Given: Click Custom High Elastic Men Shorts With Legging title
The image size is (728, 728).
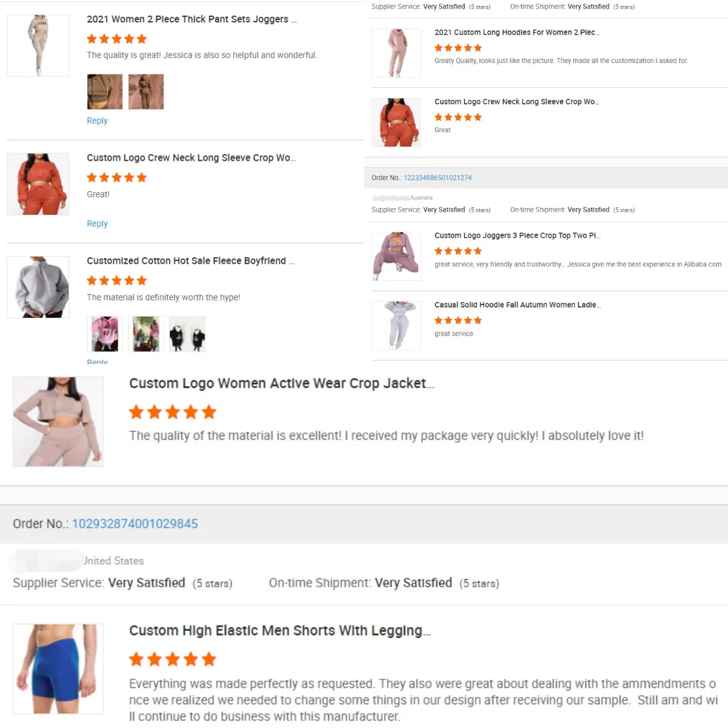Looking at the screenshot, I should (x=280, y=631).
